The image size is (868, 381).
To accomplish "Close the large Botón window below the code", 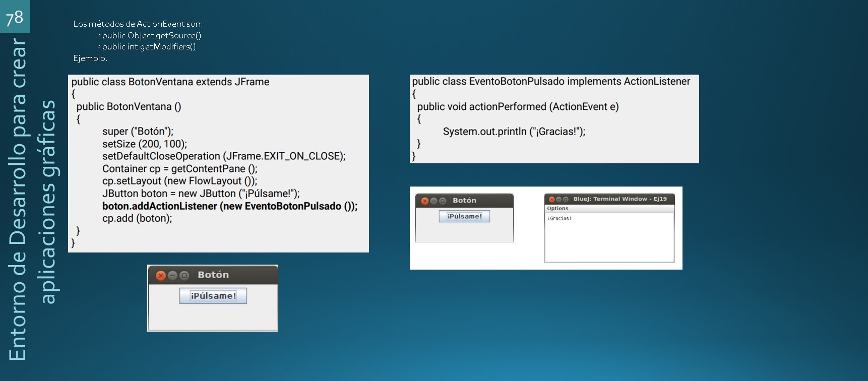I will 161,276.
